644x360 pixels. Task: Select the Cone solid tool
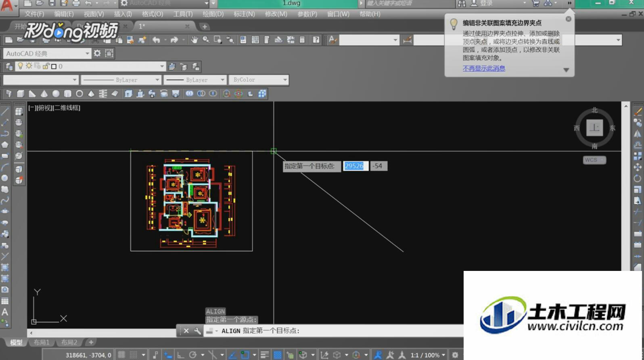click(x=44, y=94)
